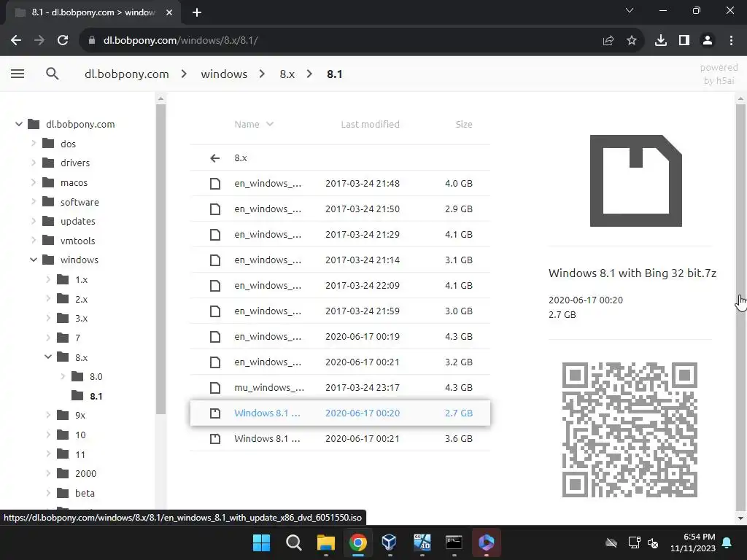Expand the 8.0 folder chevron
The height and width of the screenshot is (560, 747).
(63, 377)
